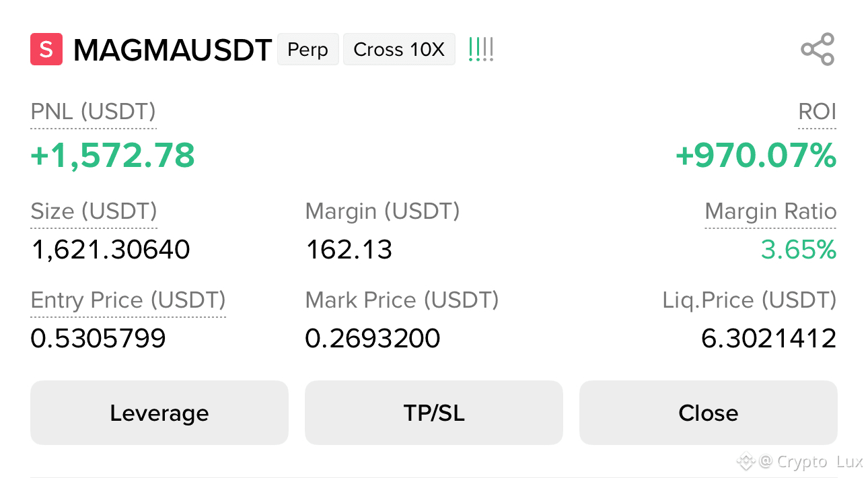Select the Mark Price 0.2693200 value
This screenshot has width=868, height=478.
pyautogui.click(x=373, y=338)
